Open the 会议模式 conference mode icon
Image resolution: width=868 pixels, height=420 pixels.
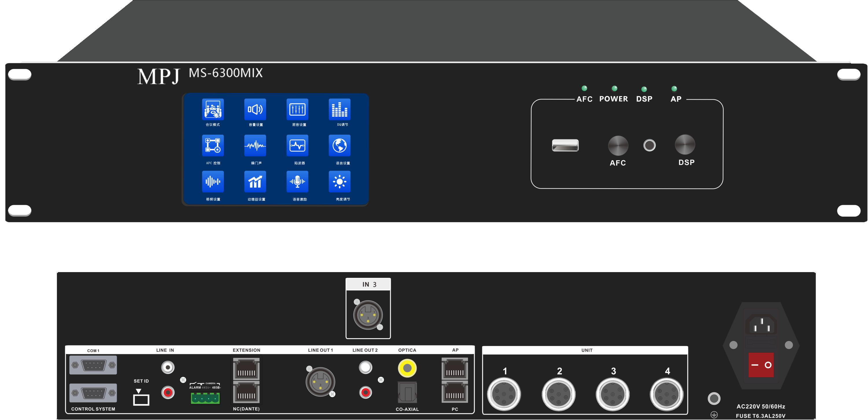click(x=213, y=109)
